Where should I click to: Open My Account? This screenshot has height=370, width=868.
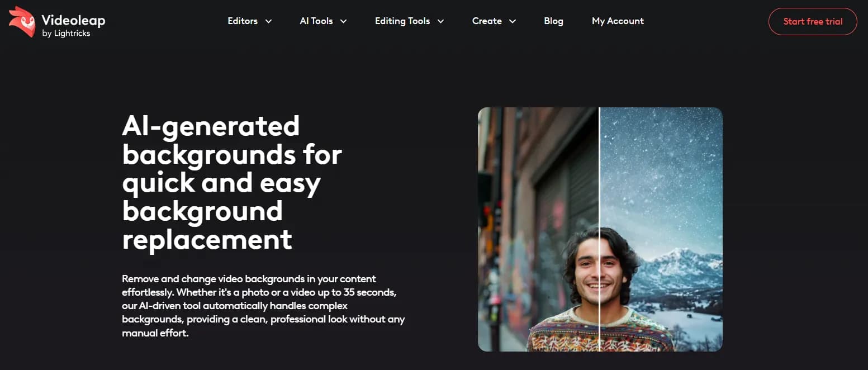pos(618,21)
